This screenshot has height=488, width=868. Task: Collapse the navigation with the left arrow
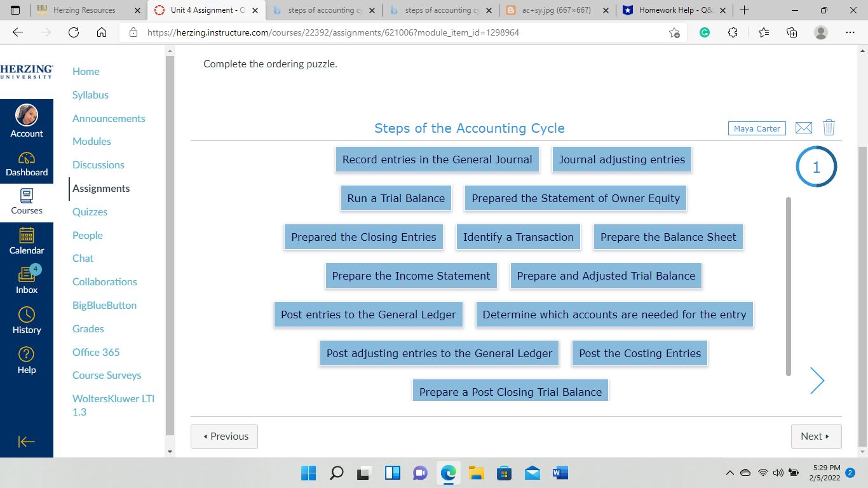click(27, 442)
